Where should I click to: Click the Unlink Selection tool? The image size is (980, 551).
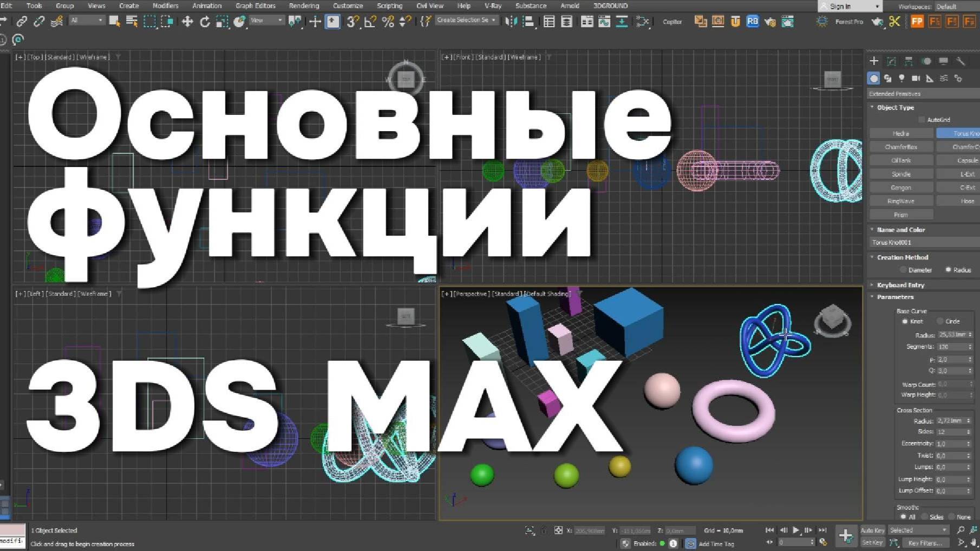click(39, 22)
